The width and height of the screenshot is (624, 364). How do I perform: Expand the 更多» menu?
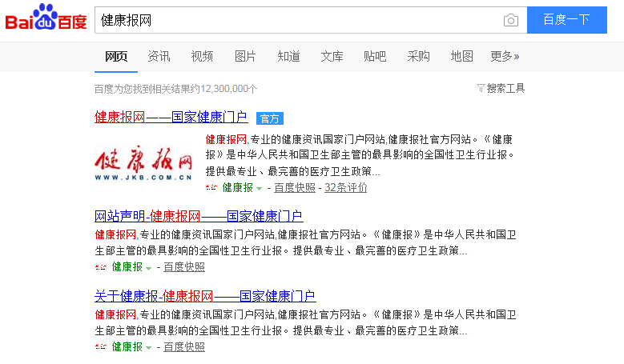[505, 57]
